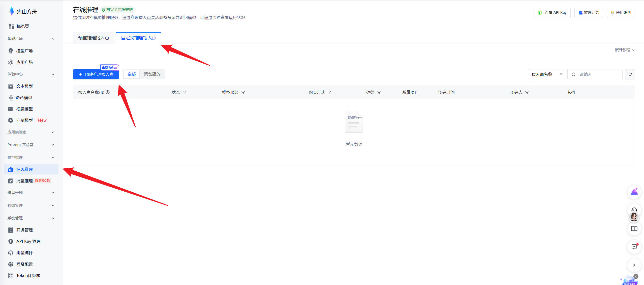The width and height of the screenshot is (644, 285).
Task: Click the right-side expand arrow circle button
Action: tap(634, 265)
